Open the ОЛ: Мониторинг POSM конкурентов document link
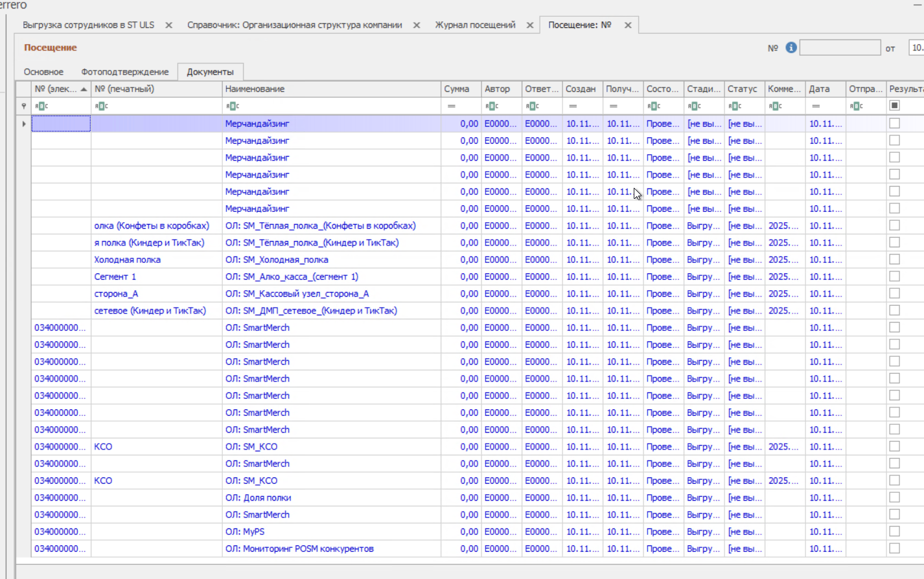This screenshot has height=579, width=924. pyautogui.click(x=299, y=549)
